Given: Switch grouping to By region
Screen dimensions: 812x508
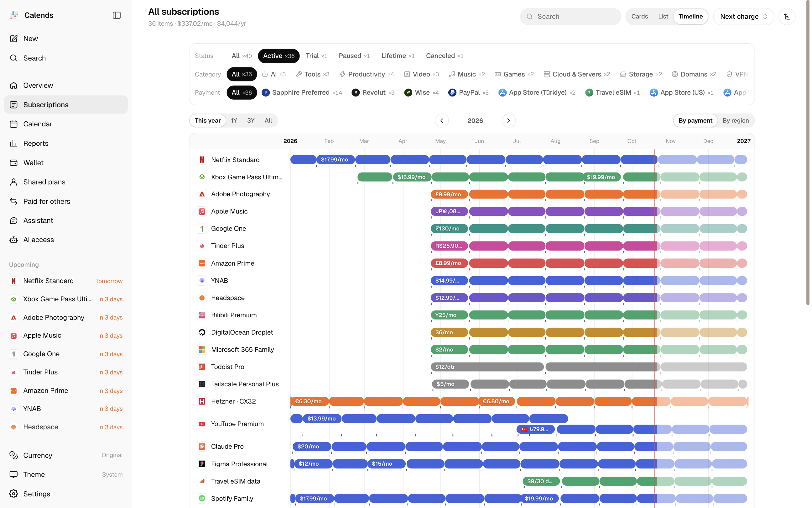Looking at the screenshot, I should tap(736, 121).
